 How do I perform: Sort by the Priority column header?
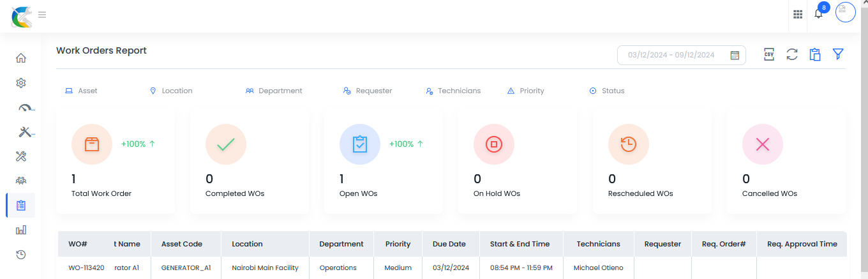398,244
